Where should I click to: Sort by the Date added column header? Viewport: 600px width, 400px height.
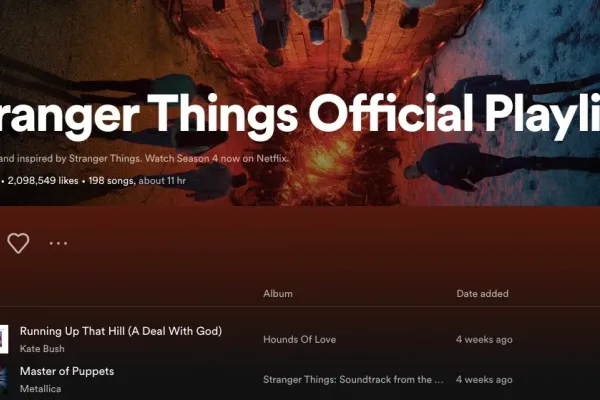click(482, 294)
